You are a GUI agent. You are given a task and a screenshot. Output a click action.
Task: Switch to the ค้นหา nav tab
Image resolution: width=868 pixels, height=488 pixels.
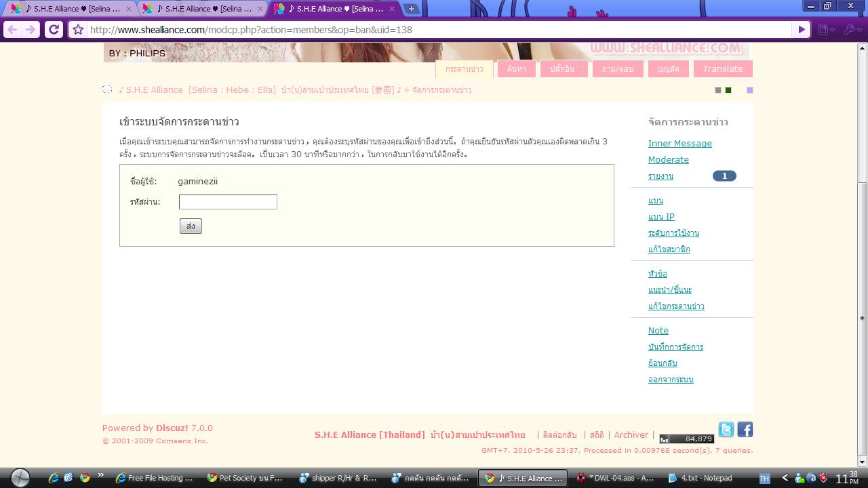516,69
